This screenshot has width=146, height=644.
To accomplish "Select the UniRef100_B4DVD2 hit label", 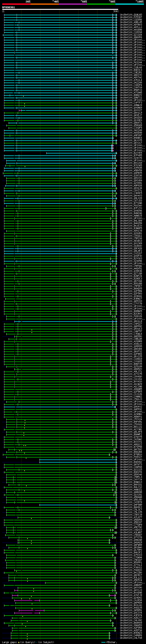I will point(131,462).
